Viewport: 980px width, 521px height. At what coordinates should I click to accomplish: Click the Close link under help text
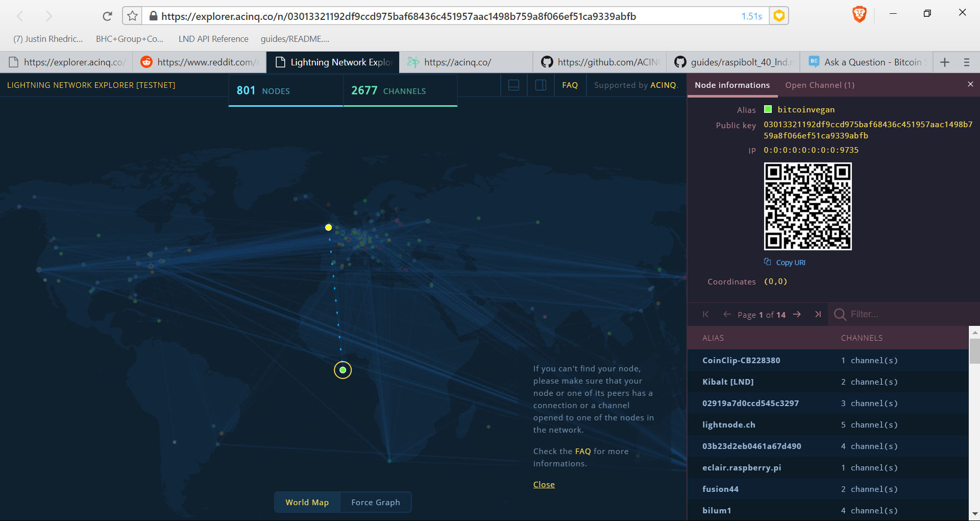(x=544, y=485)
